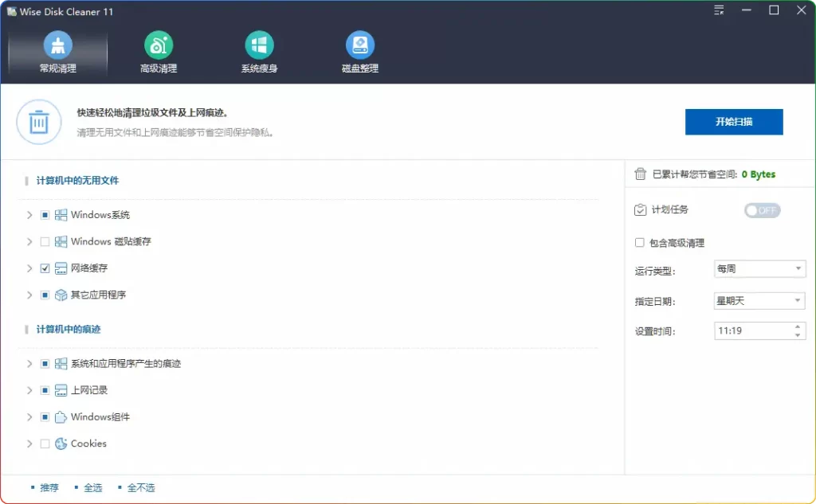Select the 上网记录 row label
816x504 pixels.
89,390
